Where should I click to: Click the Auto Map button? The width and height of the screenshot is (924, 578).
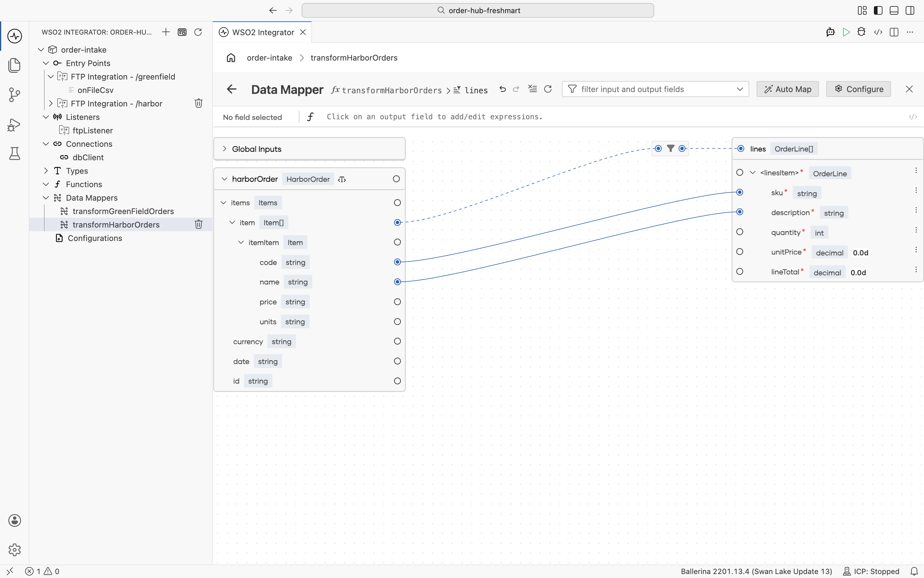tap(787, 89)
